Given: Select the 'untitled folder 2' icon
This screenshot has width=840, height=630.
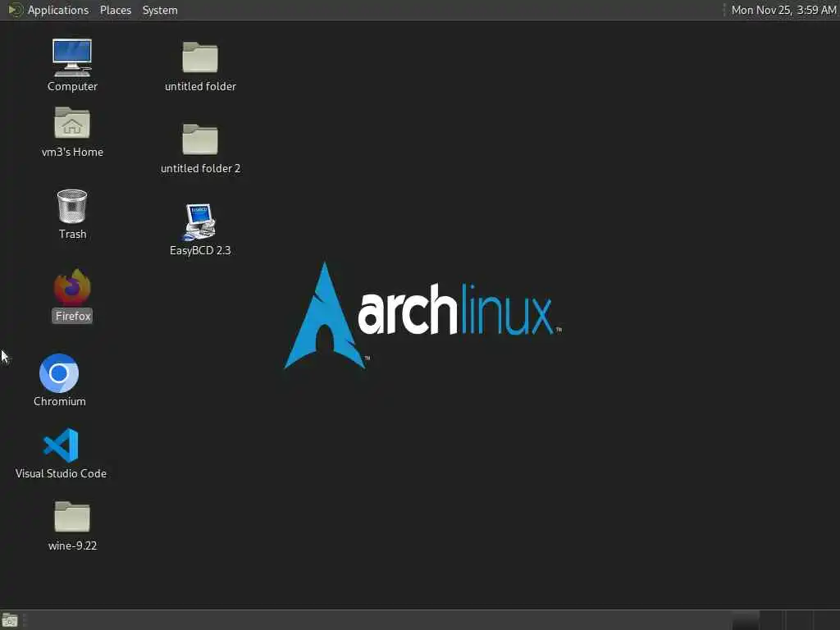Looking at the screenshot, I should coord(200,148).
